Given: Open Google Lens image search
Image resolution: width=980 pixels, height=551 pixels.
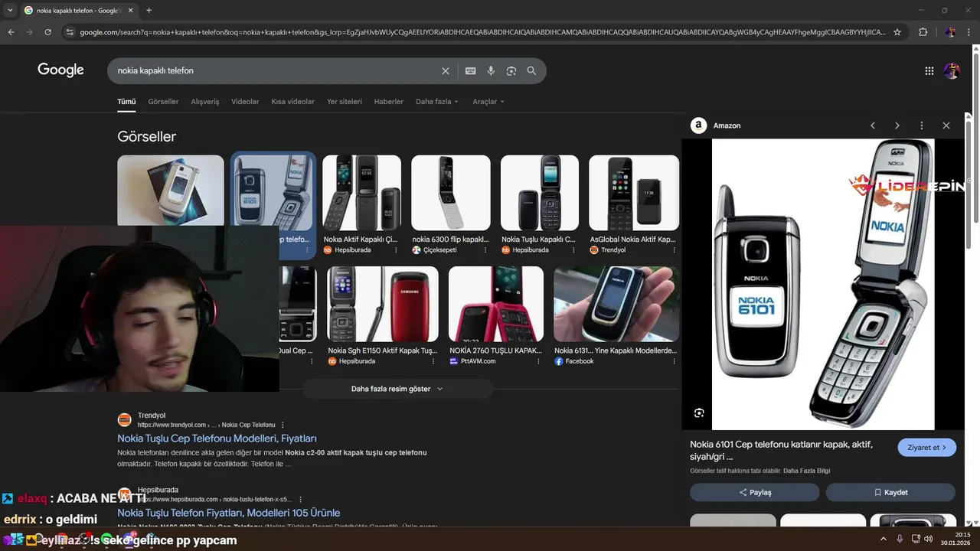Looking at the screenshot, I should (511, 70).
